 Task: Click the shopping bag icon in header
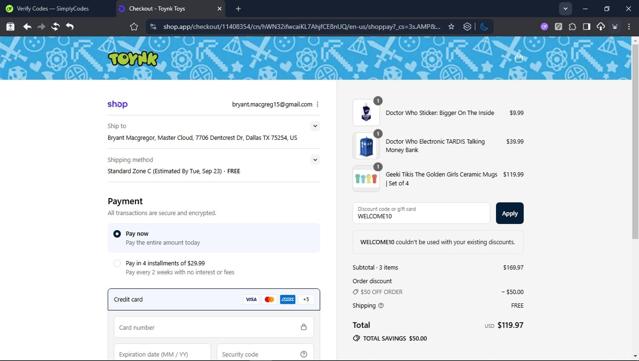click(x=518, y=58)
